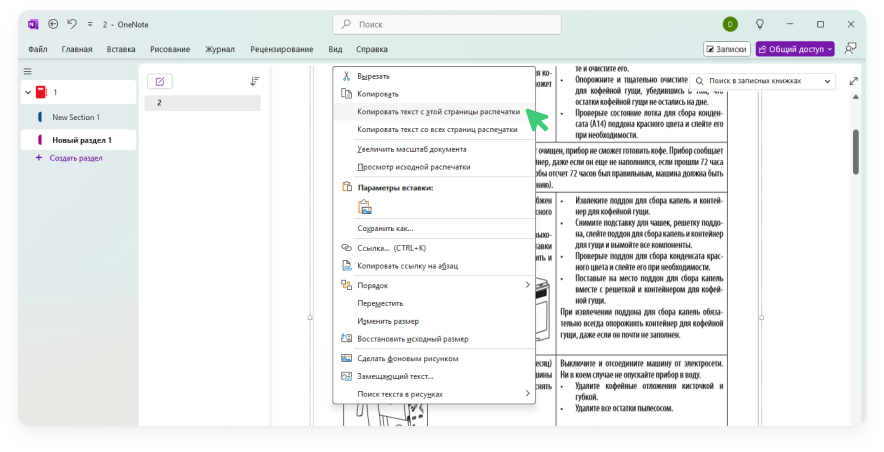Switch to the Справка ribbon tab
884x452 pixels.
pyautogui.click(x=372, y=49)
